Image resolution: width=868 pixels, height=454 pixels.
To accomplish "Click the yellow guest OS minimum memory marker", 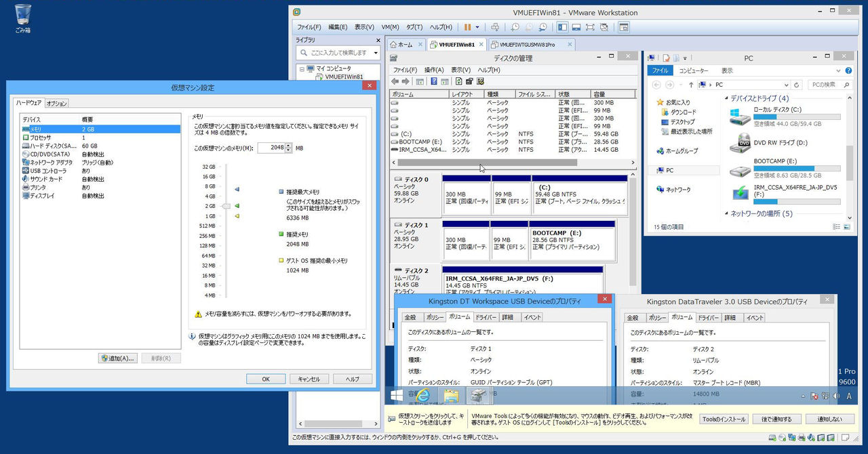I will pos(237,215).
